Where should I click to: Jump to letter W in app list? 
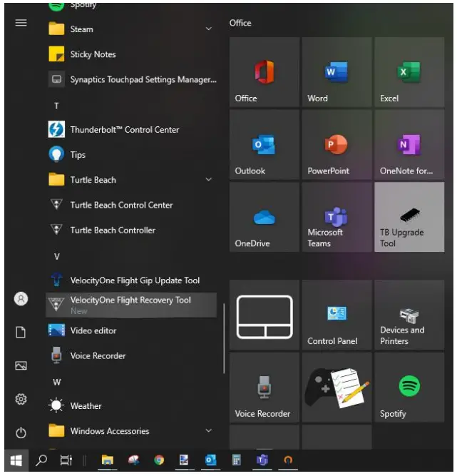point(57,383)
